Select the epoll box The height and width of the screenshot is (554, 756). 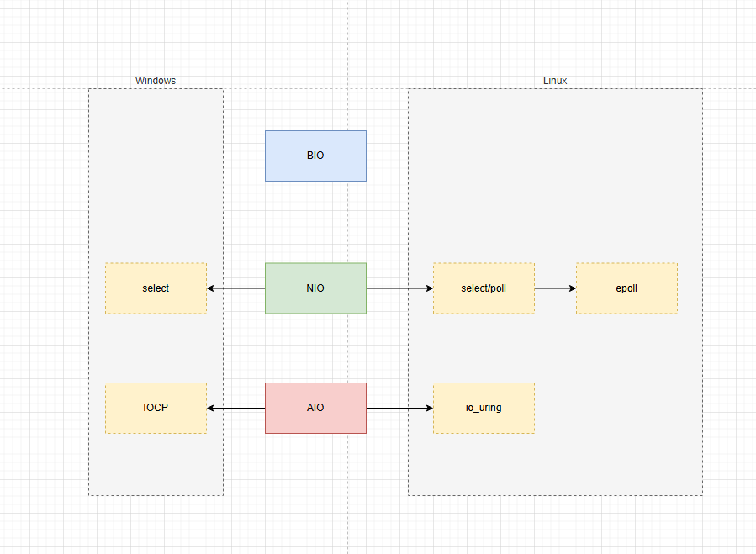626,288
